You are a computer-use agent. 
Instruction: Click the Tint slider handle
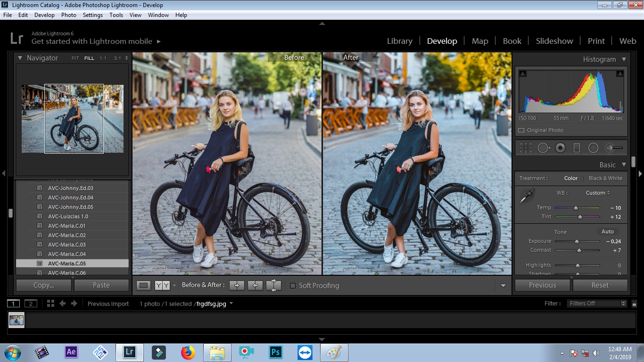[x=580, y=217]
